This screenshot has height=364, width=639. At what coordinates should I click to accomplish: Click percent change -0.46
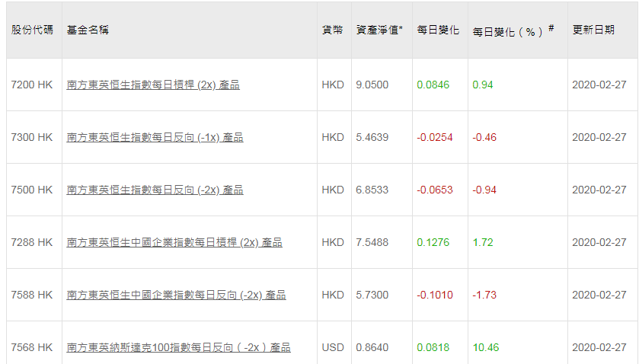point(484,137)
